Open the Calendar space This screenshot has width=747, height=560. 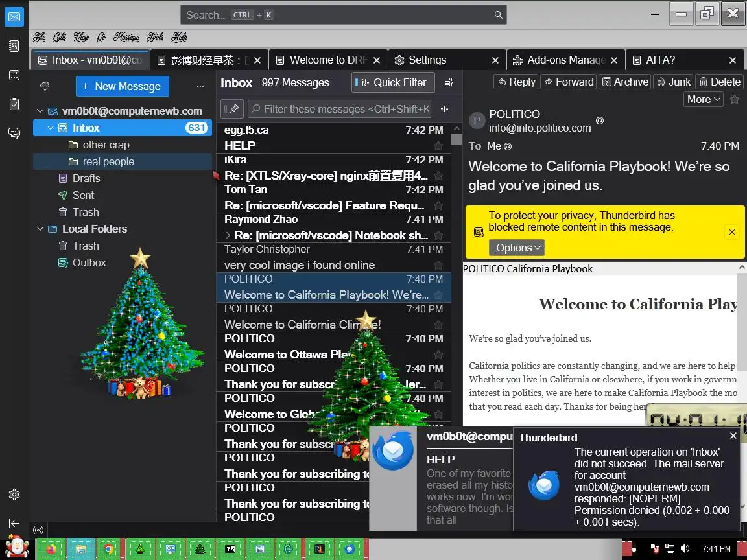click(x=14, y=75)
